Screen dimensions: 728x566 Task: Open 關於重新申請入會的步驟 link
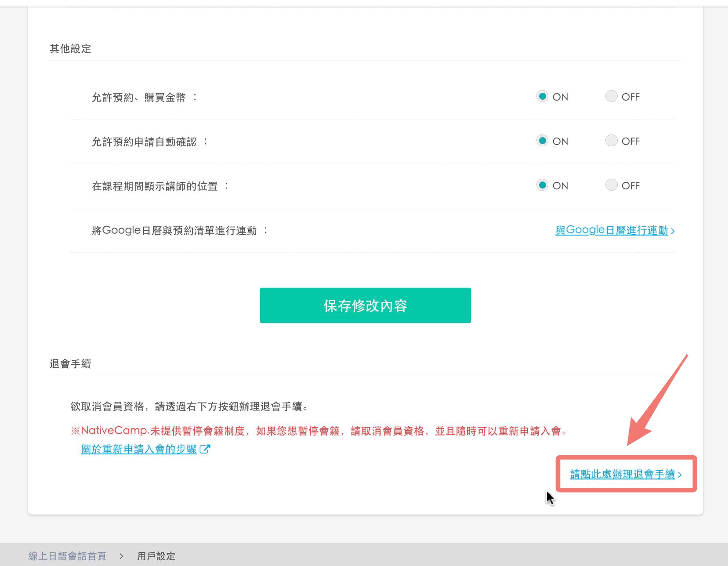coord(139,449)
